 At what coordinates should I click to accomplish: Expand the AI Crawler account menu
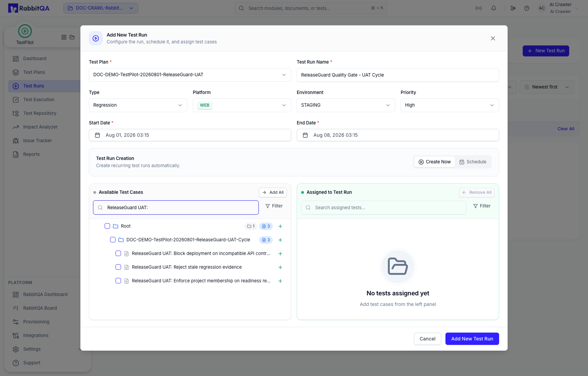(x=558, y=8)
